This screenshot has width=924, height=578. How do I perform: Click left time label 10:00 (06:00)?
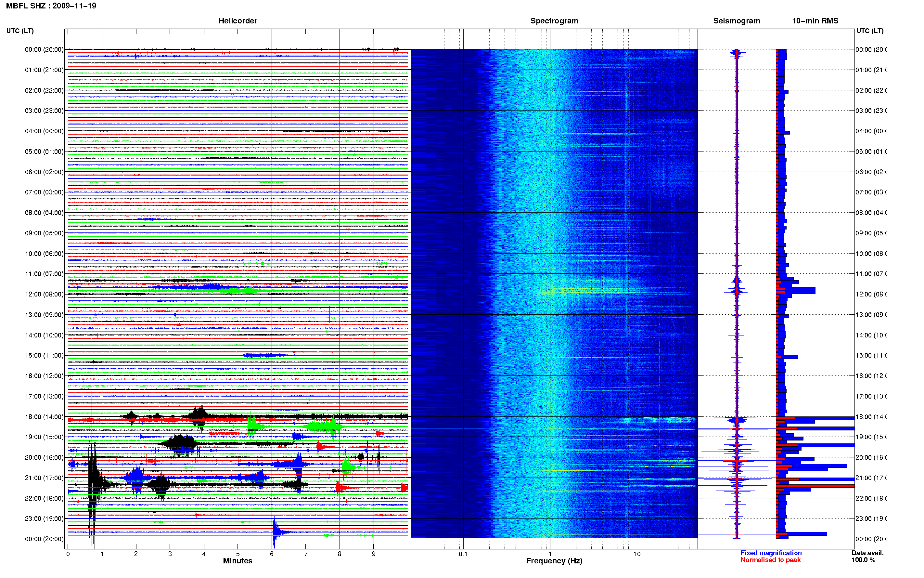44,254
